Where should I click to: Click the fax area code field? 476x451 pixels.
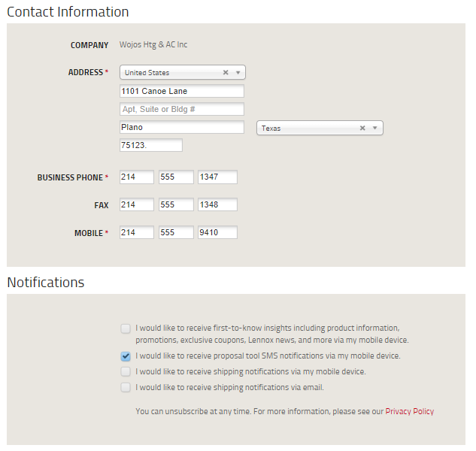[x=136, y=204]
